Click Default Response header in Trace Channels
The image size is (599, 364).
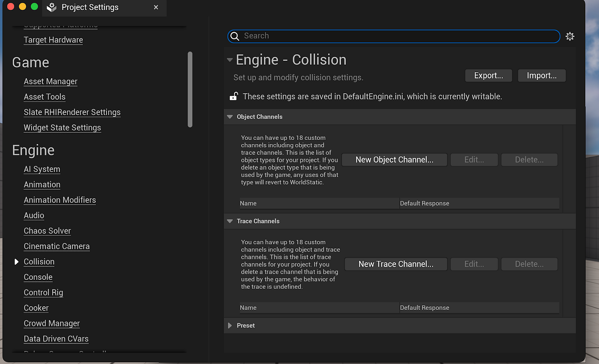480,308
